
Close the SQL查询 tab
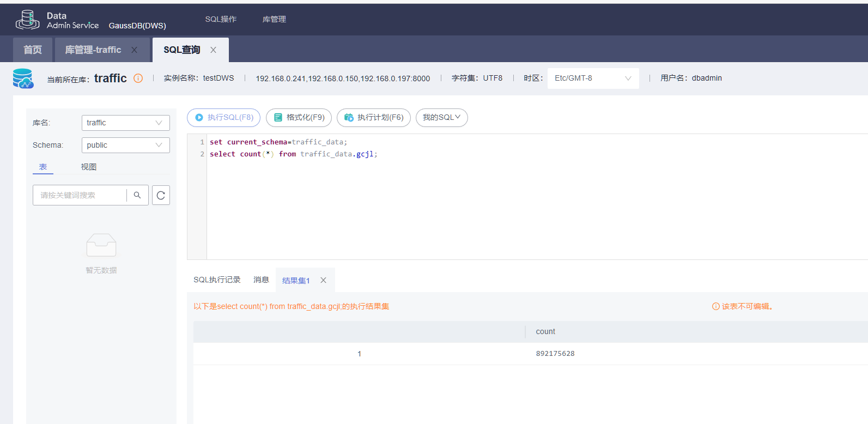click(x=213, y=50)
